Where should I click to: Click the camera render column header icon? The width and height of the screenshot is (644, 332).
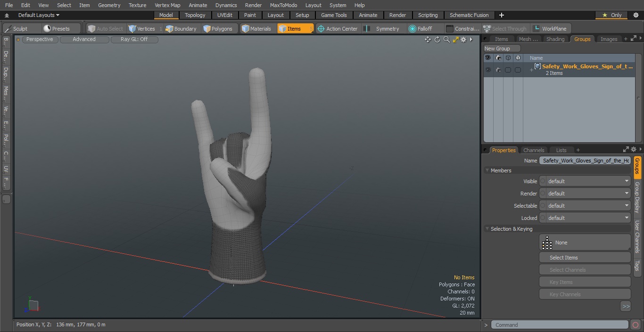coord(498,58)
